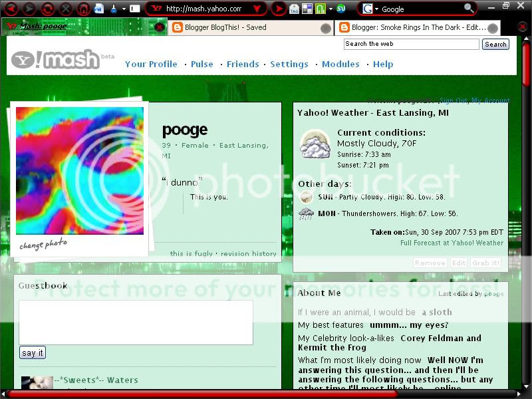This screenshot has width=532, height=399.
Task: Click the horizontal scrollbar at the bottom
Action: pos(201,394)
